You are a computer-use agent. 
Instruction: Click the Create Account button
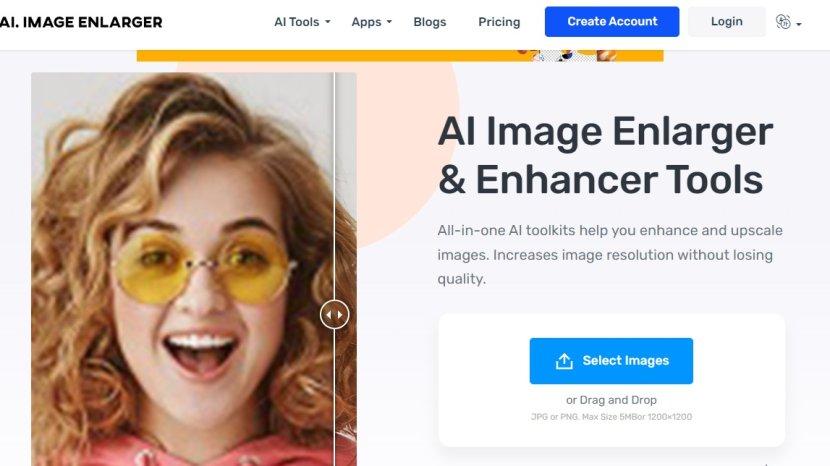612,22
